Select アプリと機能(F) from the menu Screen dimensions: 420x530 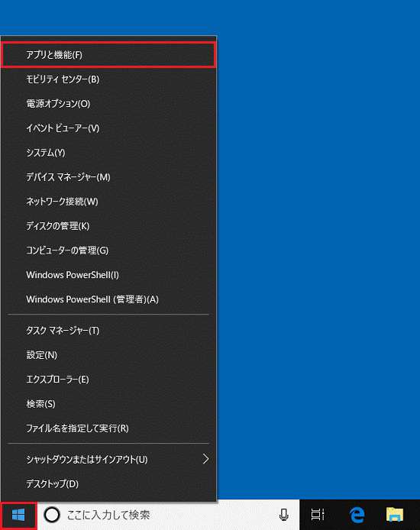(x=108, y=55)
